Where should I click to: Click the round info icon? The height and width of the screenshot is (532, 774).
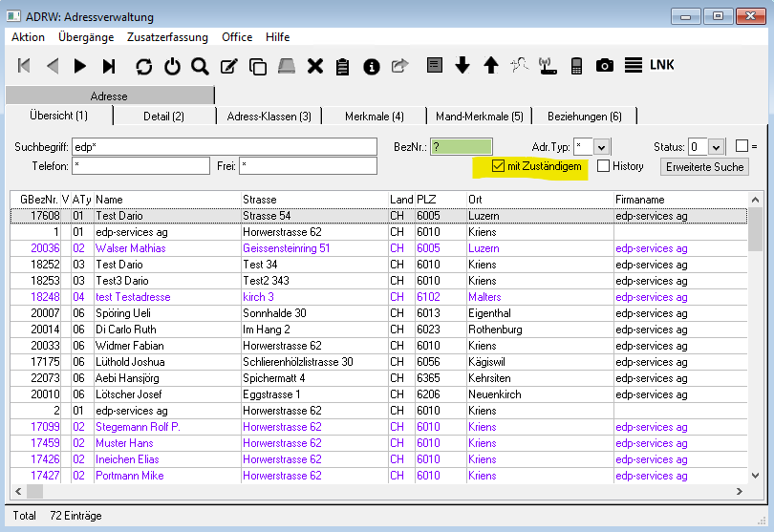[x=372, y=66]
